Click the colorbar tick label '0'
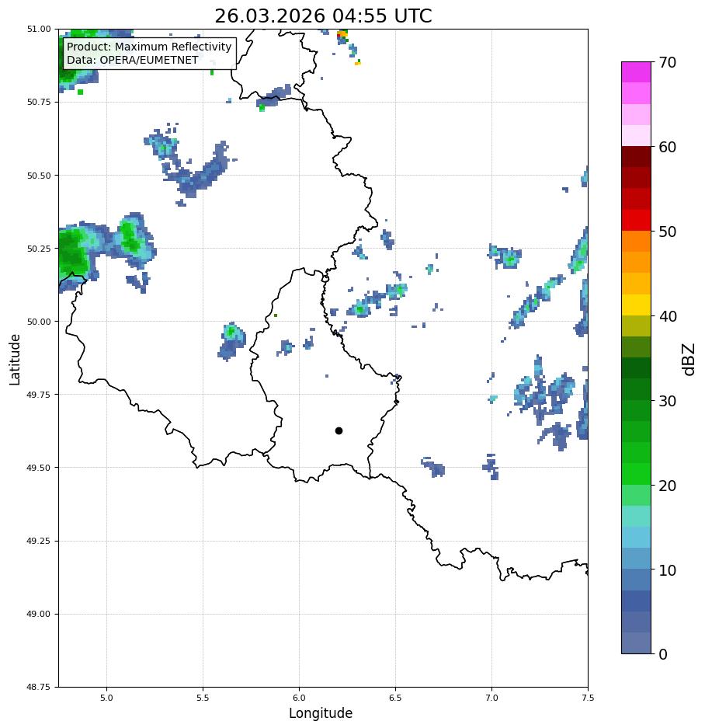 click(x=663, y=654)
